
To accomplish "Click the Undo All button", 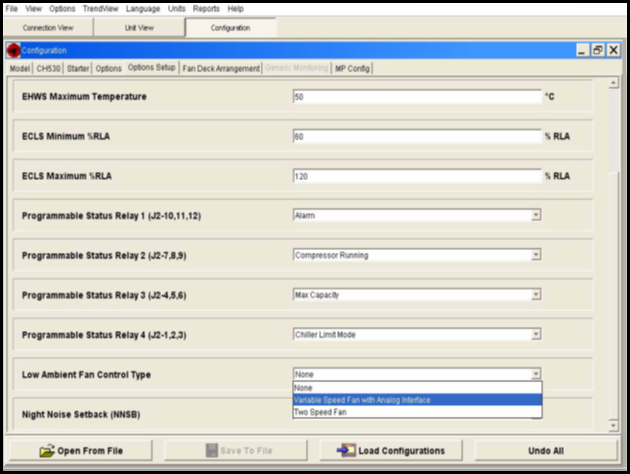I will (x=546, y=451).
